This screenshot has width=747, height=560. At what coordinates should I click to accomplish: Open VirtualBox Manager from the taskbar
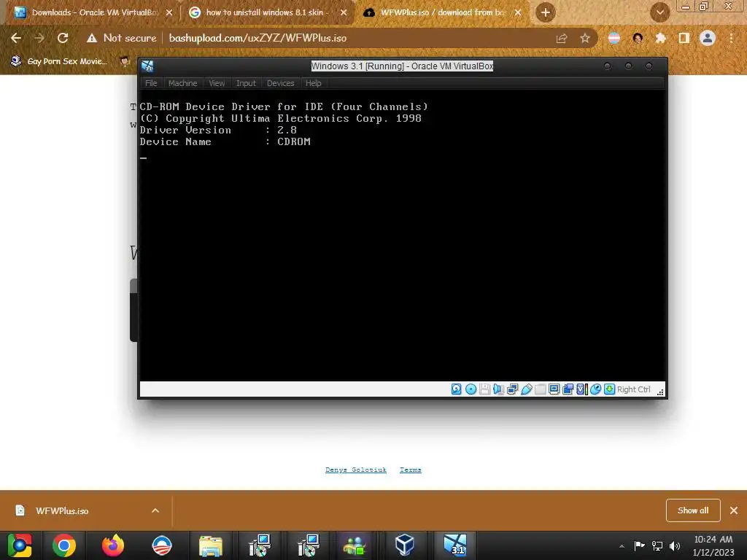(404, 545)
